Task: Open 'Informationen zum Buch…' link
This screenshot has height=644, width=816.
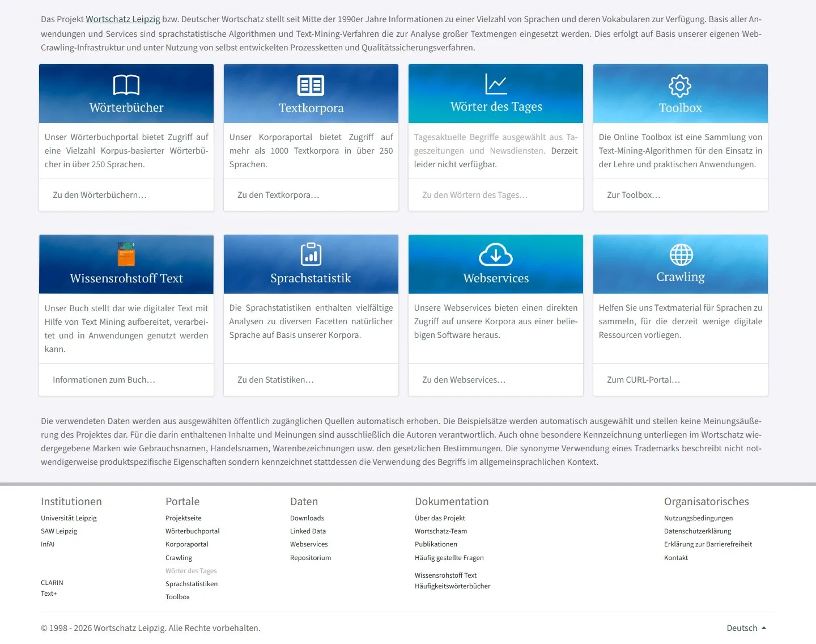Action: [x=104, y=380]
